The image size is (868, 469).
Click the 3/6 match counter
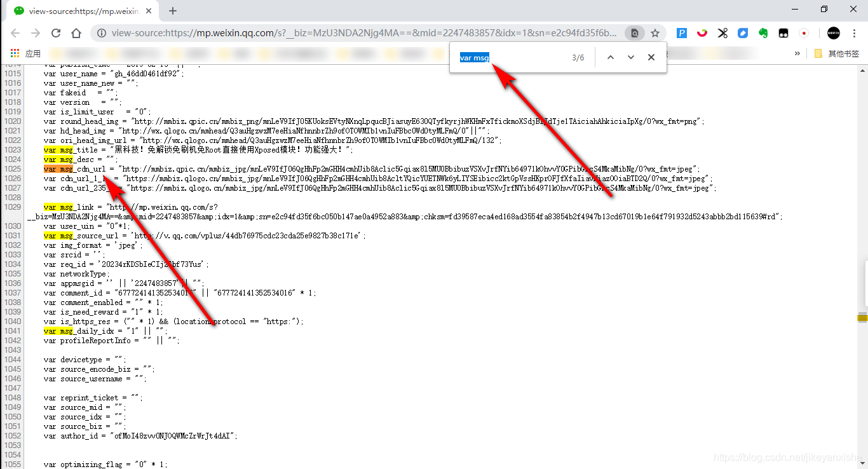tap(578, 57)
